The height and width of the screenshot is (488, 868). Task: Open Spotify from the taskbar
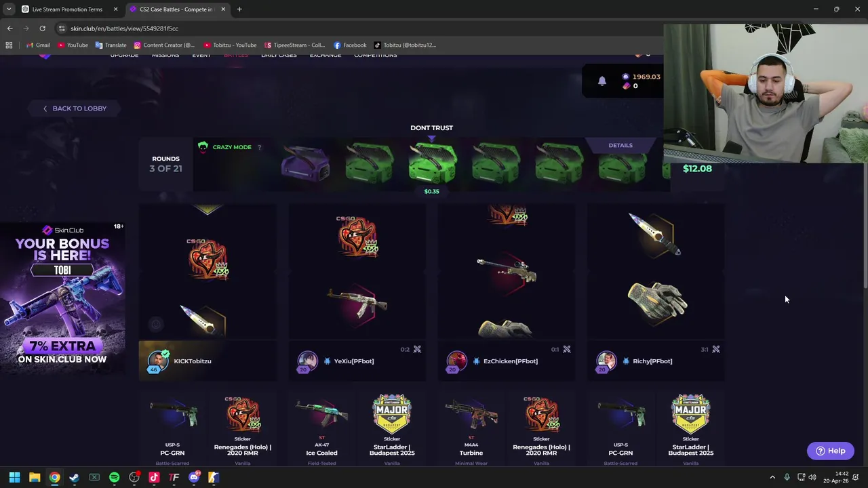[114, 478]
